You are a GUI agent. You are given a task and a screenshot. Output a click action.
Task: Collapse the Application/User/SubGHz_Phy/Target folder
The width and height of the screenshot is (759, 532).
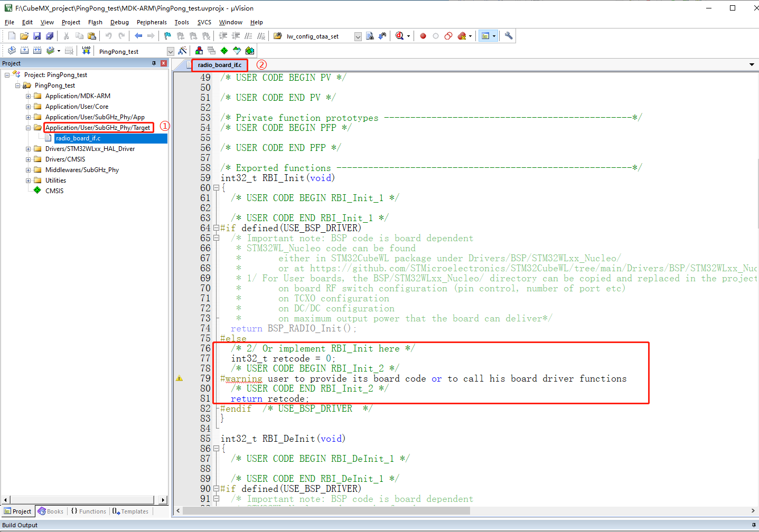tap(29, 128)
